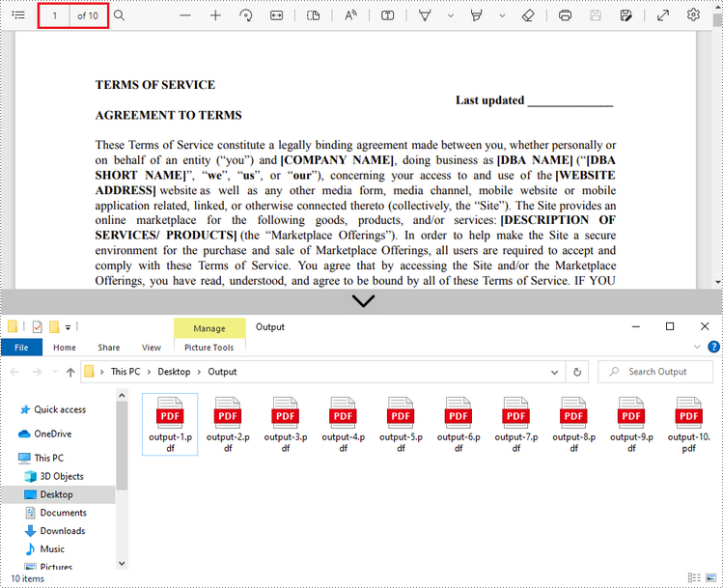The image size is (723, 588).
Task: Click This PC in address breadcrumb
Action: pos(125,372)
